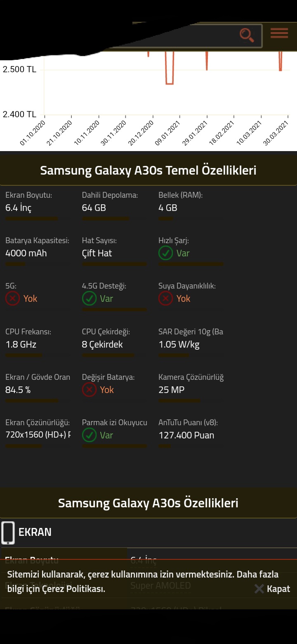This screenshot has width=297, height=644.
Task: Click red cross under Değişir Batarya
Action: point(89,390)
